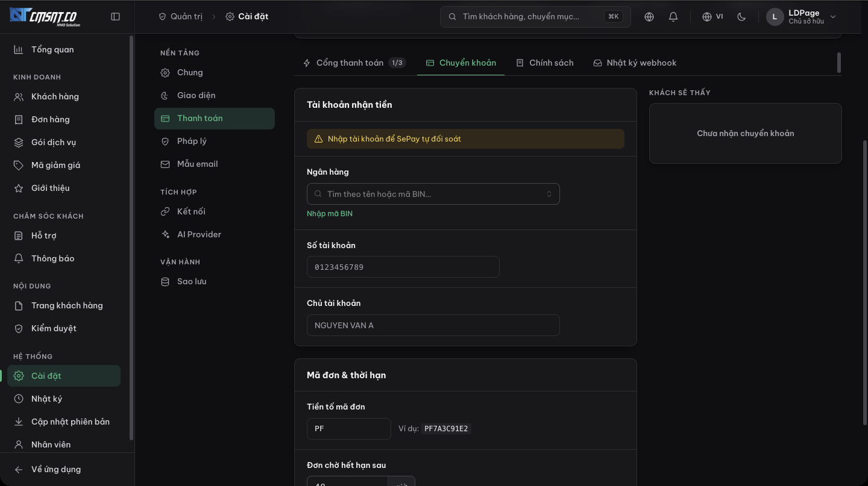Expand the LDPage account menu
868x486 pixels.
pos(801,17)
